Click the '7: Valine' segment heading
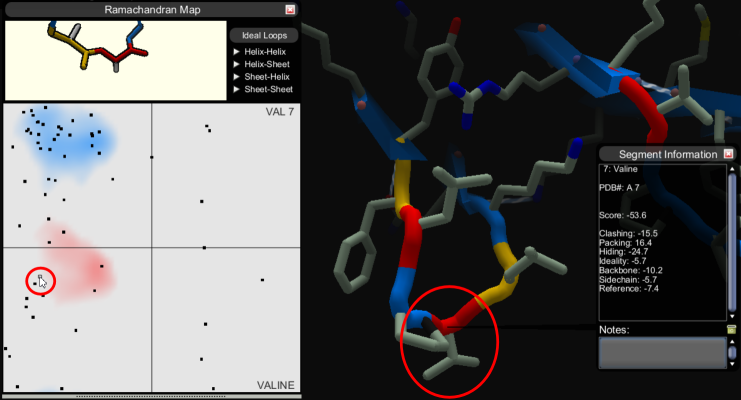 tap(620, 169)
